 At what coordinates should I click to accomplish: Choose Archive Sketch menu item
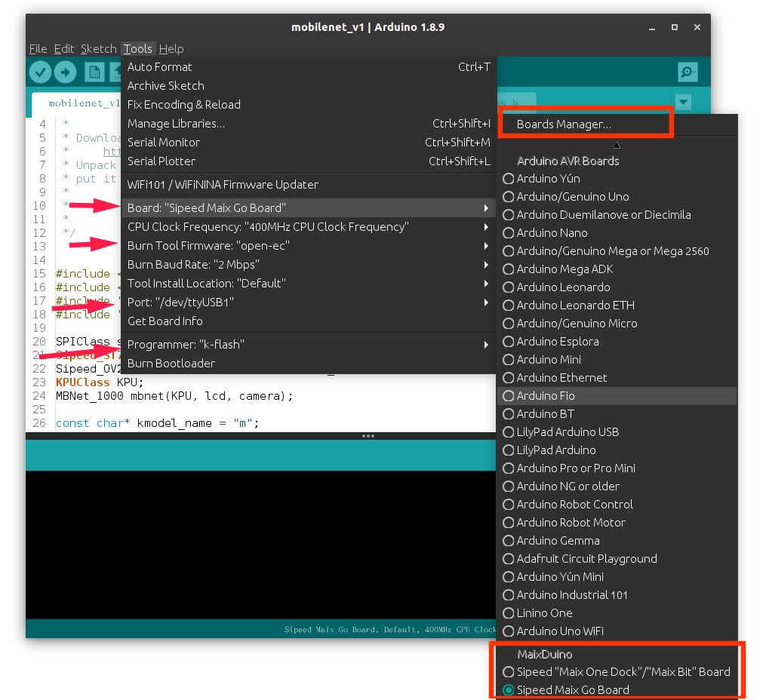[309, 86]
